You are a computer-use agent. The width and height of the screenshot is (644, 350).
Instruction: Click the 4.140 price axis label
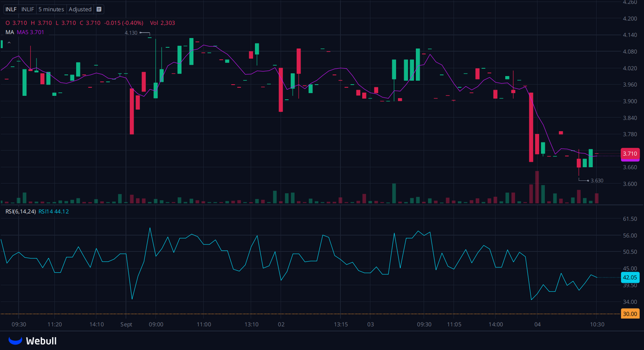630,35
